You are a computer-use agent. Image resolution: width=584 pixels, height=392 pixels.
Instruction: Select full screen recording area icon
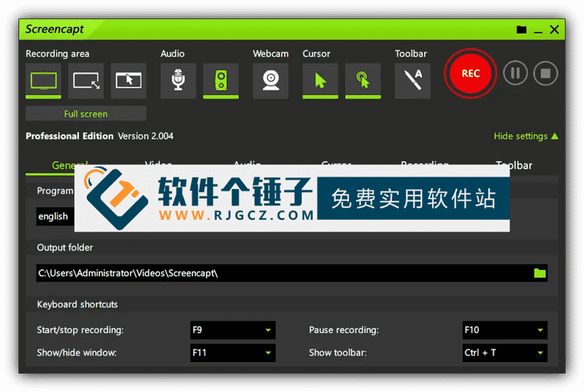coord(43,81)
